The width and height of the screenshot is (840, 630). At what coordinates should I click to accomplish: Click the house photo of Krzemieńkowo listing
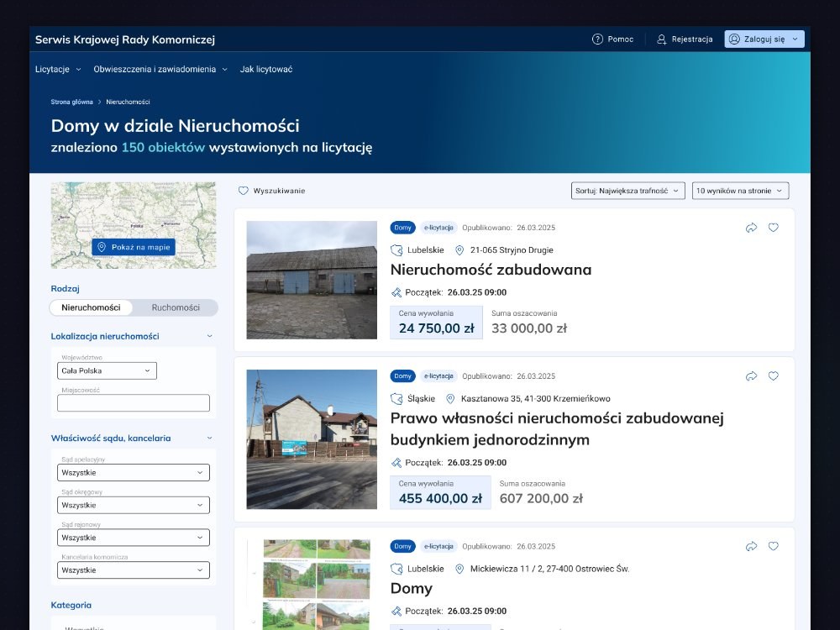pos(312,439)
